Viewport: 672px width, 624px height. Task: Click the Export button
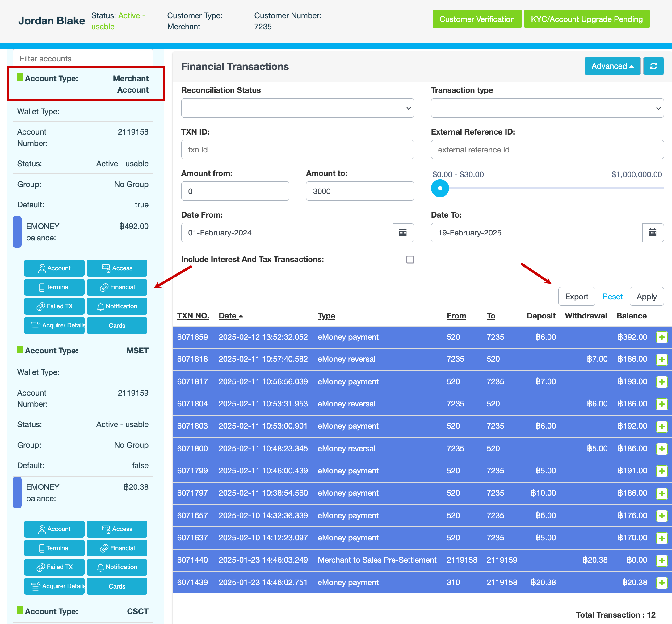(576, 297)
